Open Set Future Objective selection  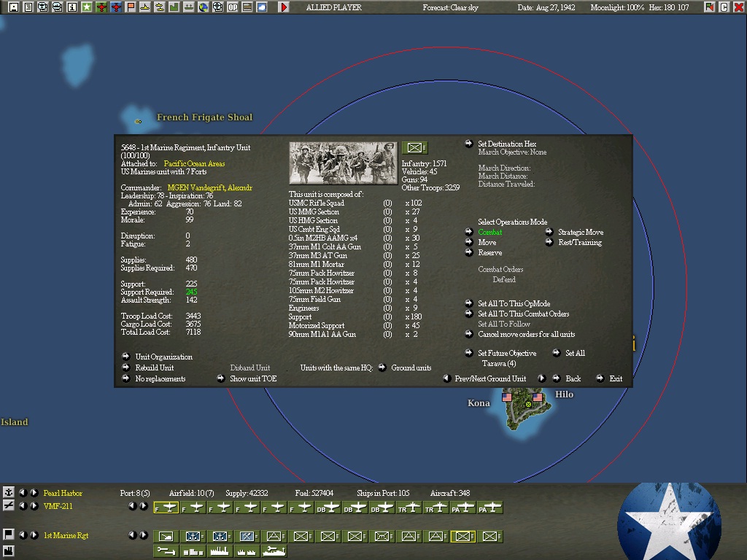pos(468,354)
